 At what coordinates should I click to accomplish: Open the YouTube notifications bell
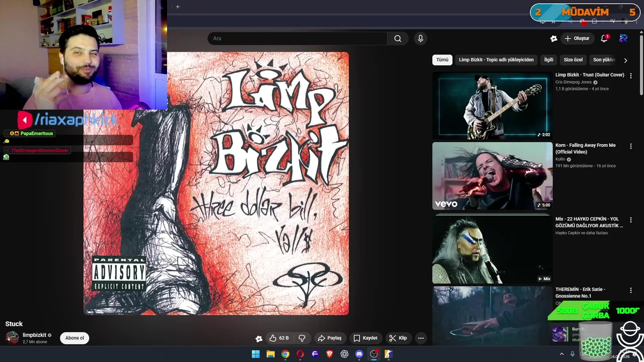pyautogui.click(x=604, y=38)
